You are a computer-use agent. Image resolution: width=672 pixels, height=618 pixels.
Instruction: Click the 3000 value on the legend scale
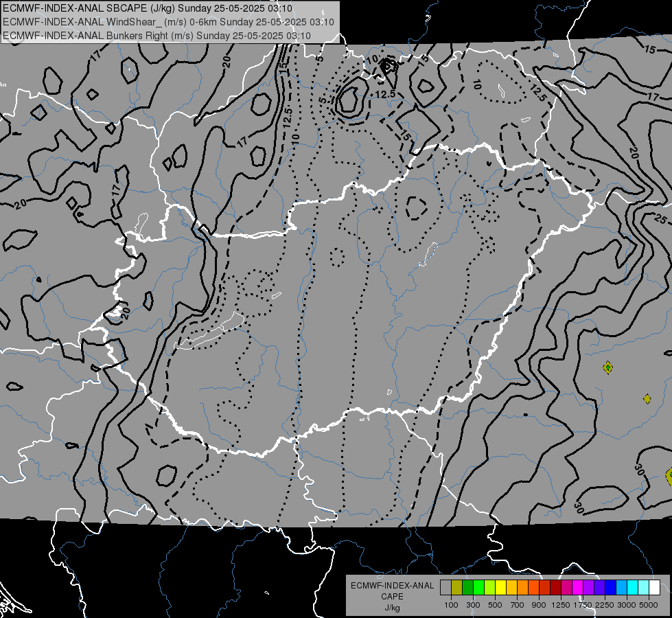[627, 605]
